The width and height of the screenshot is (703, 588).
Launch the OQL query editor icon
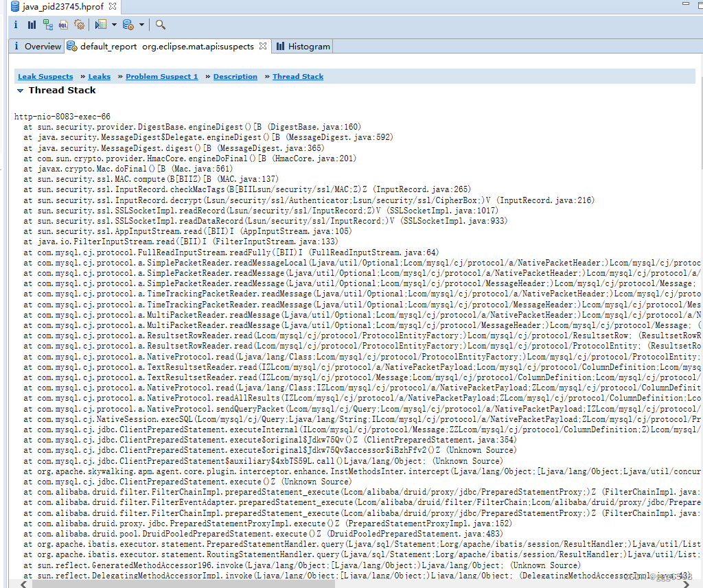point(63,25)
